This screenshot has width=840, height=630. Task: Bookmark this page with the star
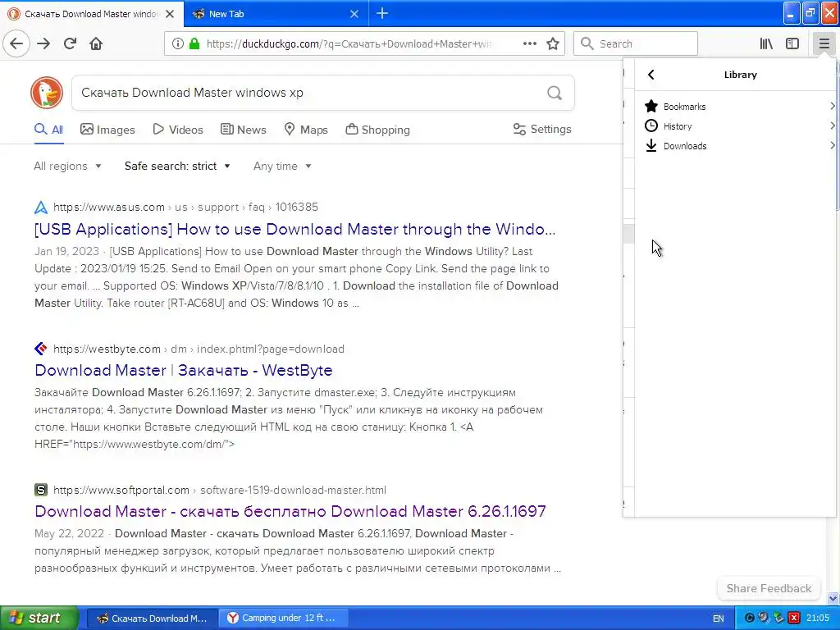point(553,43)
